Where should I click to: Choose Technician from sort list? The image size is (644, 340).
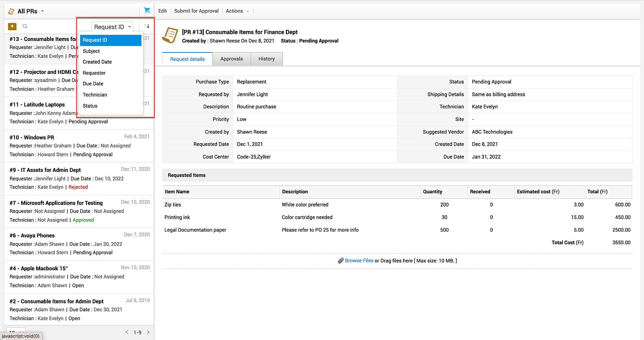95,95
